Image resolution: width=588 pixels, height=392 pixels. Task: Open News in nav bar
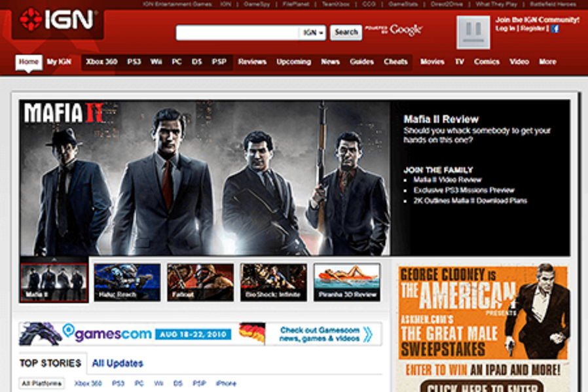pyautogui.click(x=330, y=62)
